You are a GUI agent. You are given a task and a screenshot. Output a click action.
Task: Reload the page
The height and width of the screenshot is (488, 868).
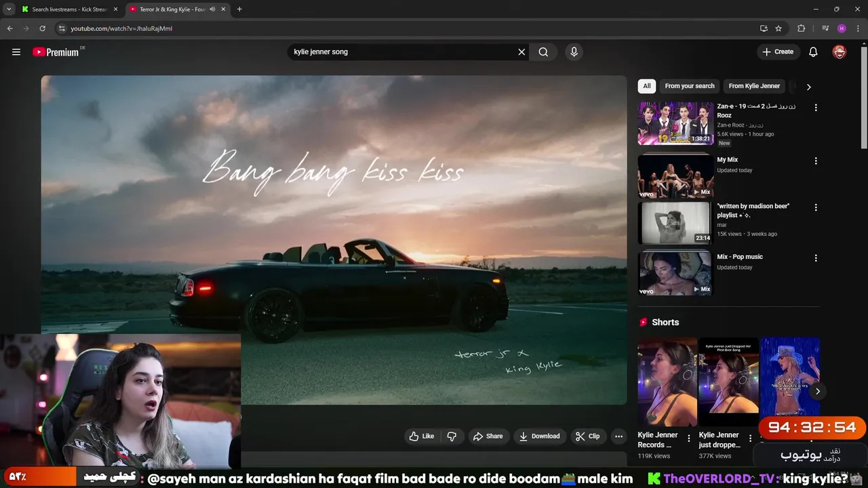pyautogui.click(x=42, y=28)
